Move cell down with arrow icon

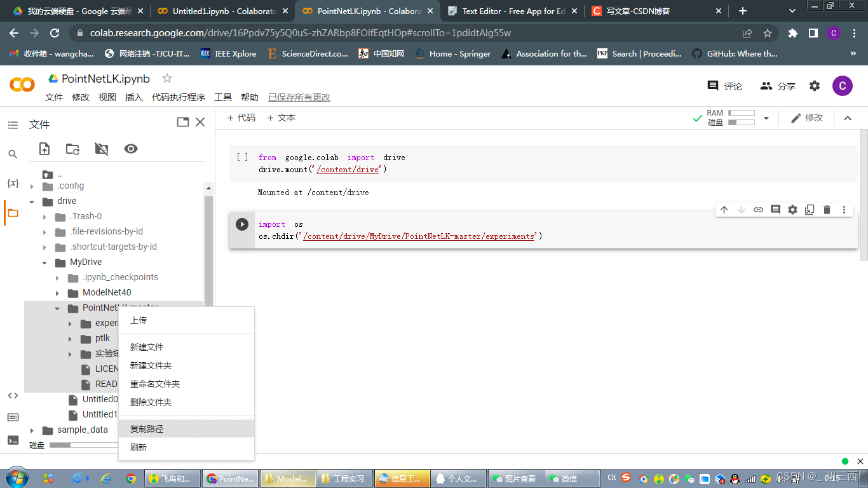click(741, 210)
